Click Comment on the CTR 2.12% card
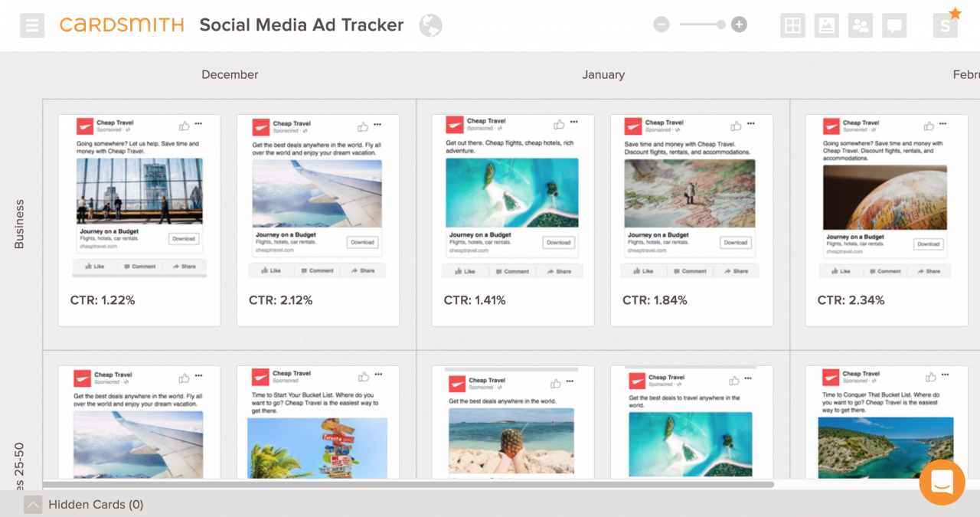The height and width of the screenshot is (517, 980). point(317,270)
